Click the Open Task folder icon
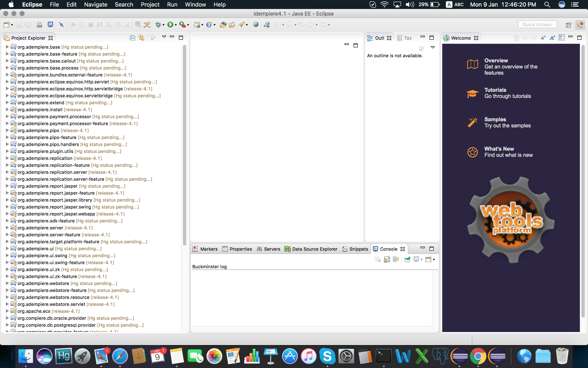Image resolution: width=588 pixels, height=368 pixels. (x=232, y=25)
